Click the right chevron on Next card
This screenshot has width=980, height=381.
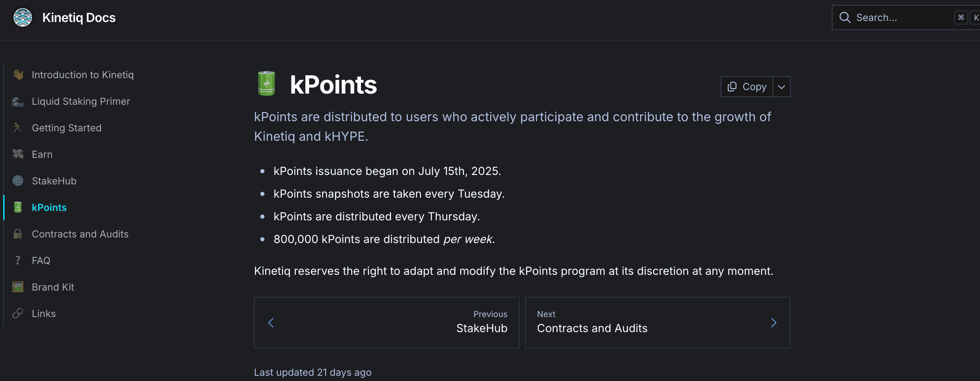(x=774, y=323)
